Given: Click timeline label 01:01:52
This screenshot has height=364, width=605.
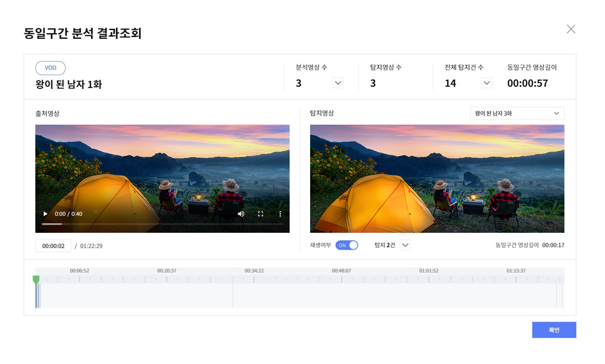Looking at the screenshot, I should click(429, 271).
